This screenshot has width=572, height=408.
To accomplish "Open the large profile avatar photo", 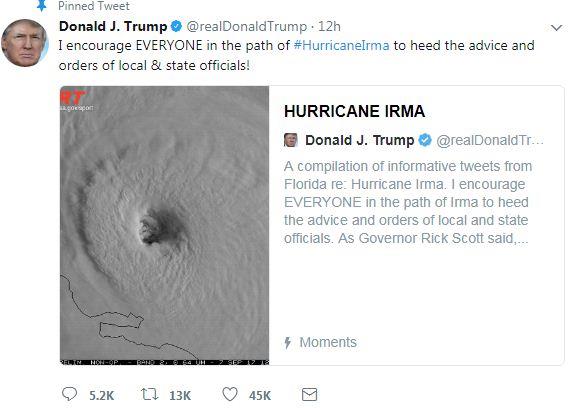I will click(x=25, y=43).
